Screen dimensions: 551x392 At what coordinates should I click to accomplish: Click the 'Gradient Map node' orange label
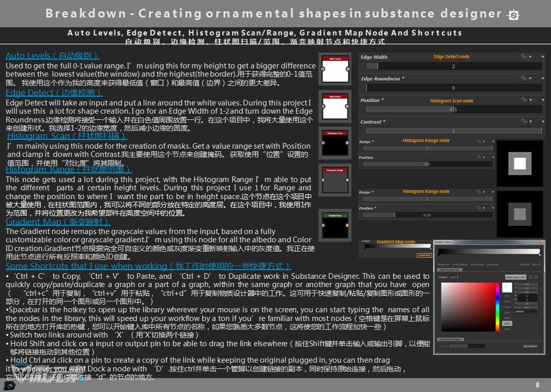[396, 242]
